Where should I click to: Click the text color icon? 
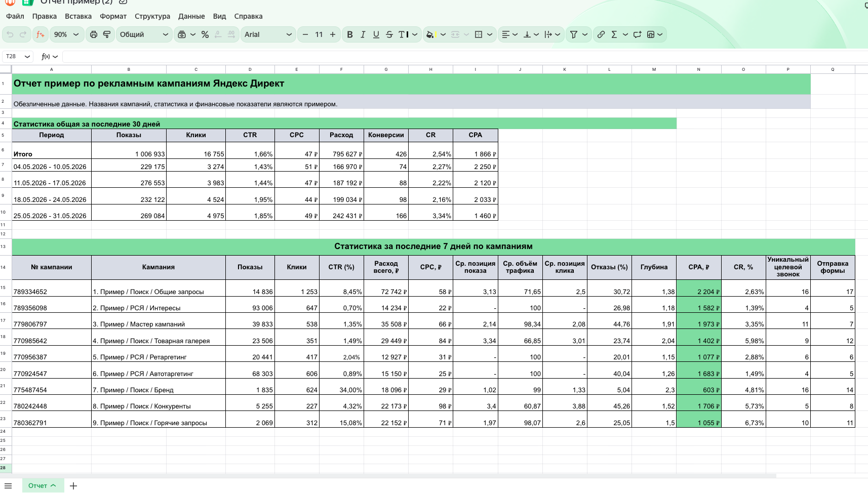point(403,34)
